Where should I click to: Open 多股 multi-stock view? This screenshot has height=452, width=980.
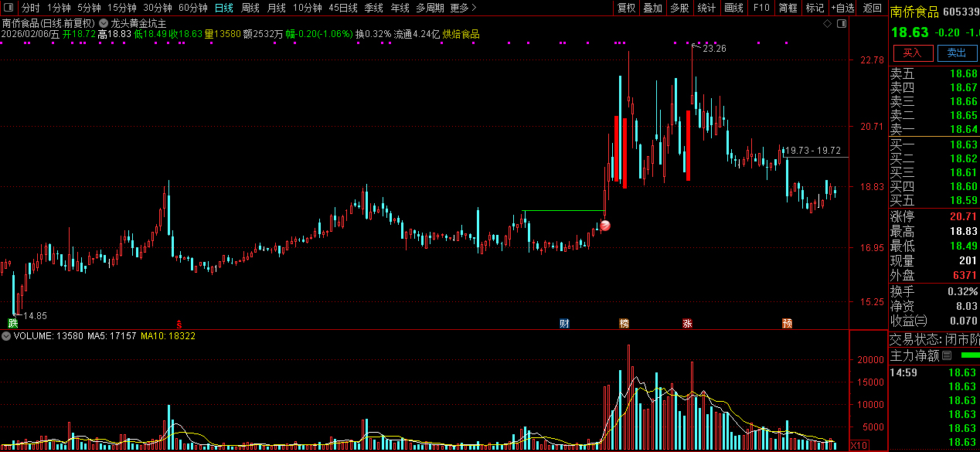pyautogui.click(x=679, y=8)
